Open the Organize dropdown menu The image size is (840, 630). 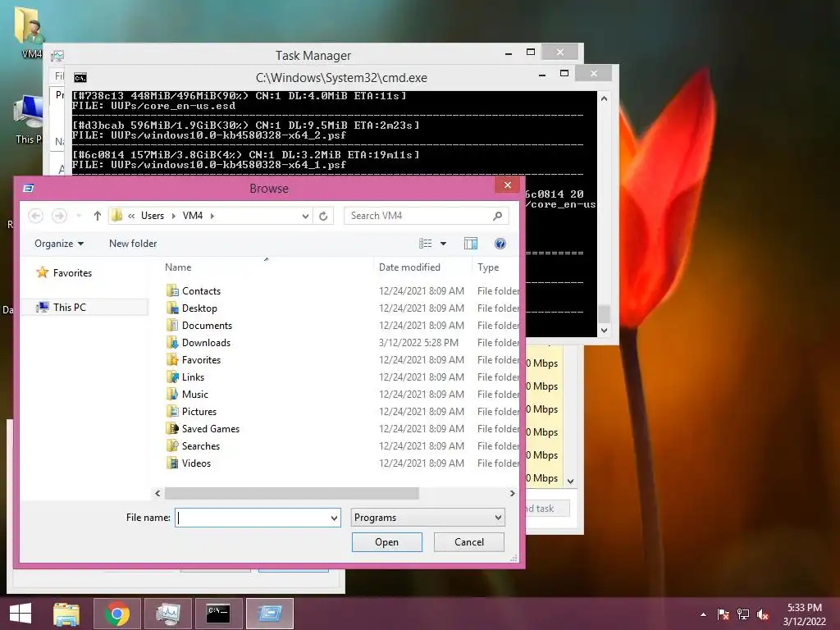pyautogui.click(x=59, y=244)
